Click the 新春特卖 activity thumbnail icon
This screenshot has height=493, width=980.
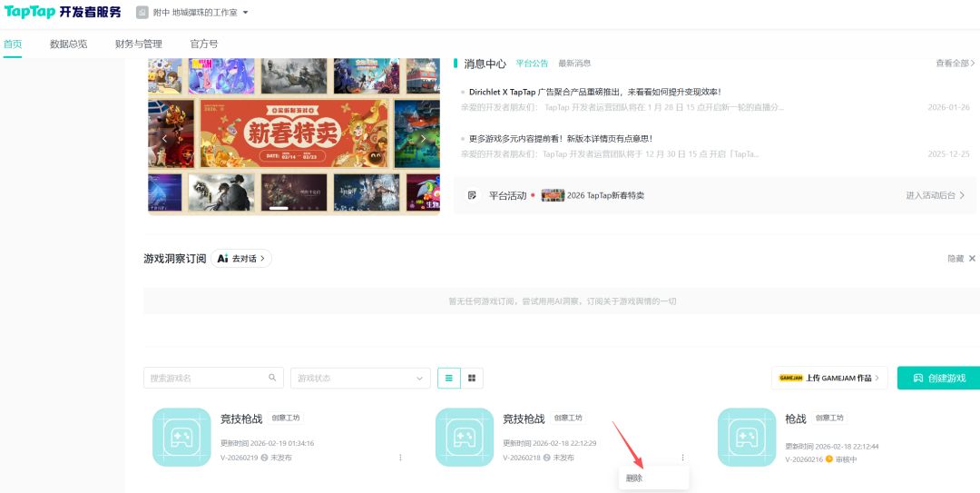553,195
